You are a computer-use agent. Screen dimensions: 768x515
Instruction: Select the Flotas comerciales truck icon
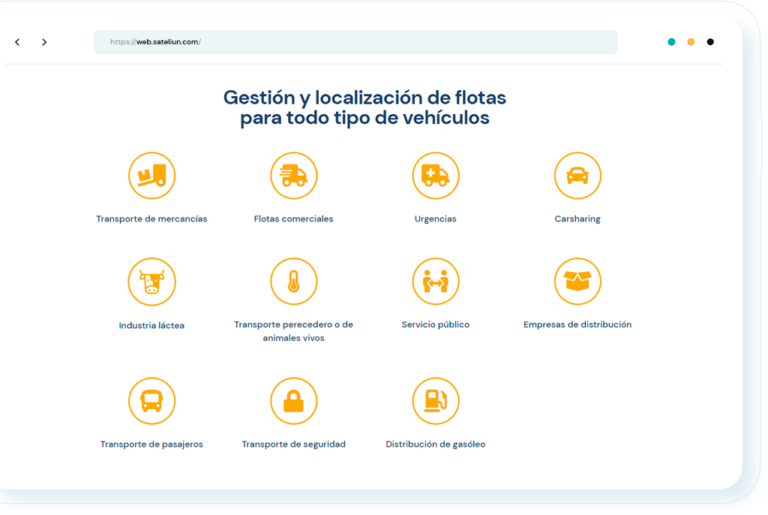point(294,175)
